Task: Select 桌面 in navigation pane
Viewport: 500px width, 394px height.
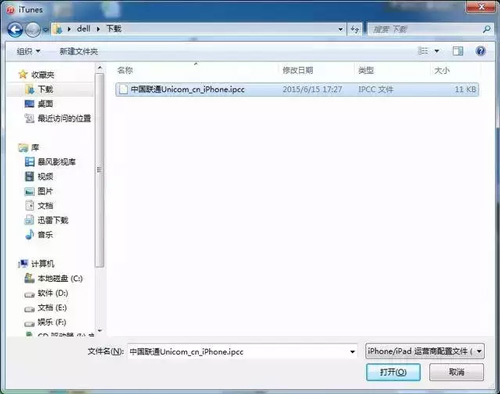Action: click(45, 104)
